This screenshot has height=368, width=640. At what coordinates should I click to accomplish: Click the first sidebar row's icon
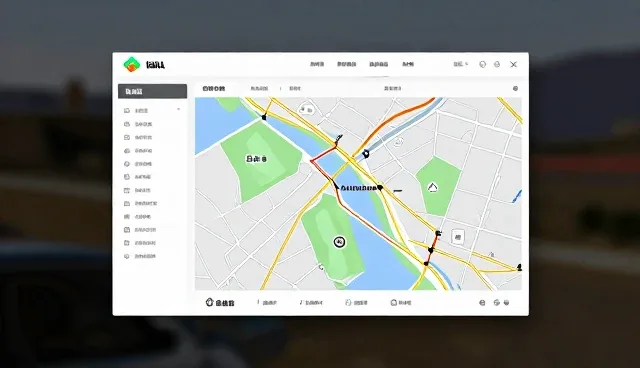(127, 111)
